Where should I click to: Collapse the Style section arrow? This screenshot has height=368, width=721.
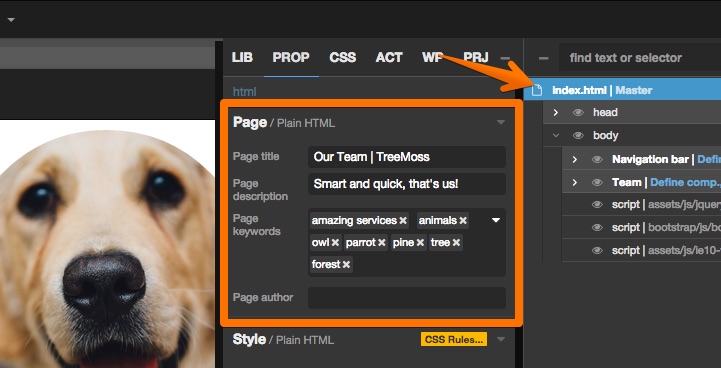(x=501, y=339)
